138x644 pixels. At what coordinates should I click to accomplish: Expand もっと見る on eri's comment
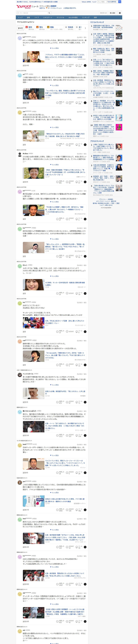click(54, 202)
